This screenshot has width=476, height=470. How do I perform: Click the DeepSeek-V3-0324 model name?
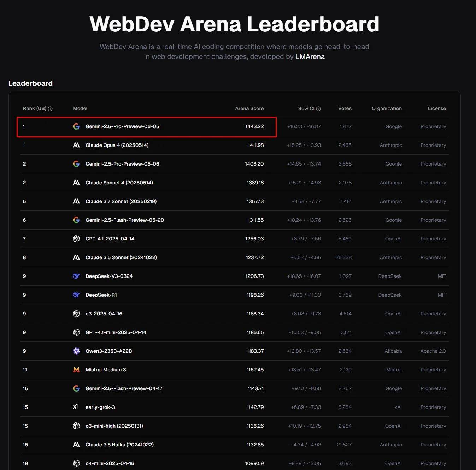click(109, 276)
